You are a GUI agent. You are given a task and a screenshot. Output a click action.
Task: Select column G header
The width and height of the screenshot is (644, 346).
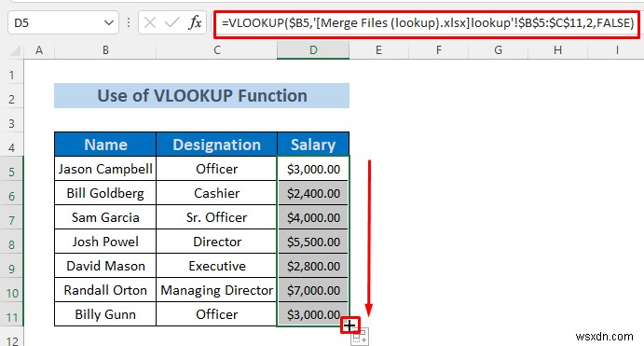point(499,50)
